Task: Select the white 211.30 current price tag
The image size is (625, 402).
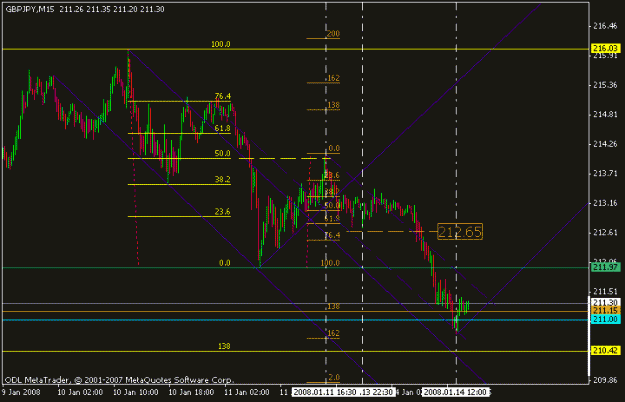Action: tap(605, 302)
